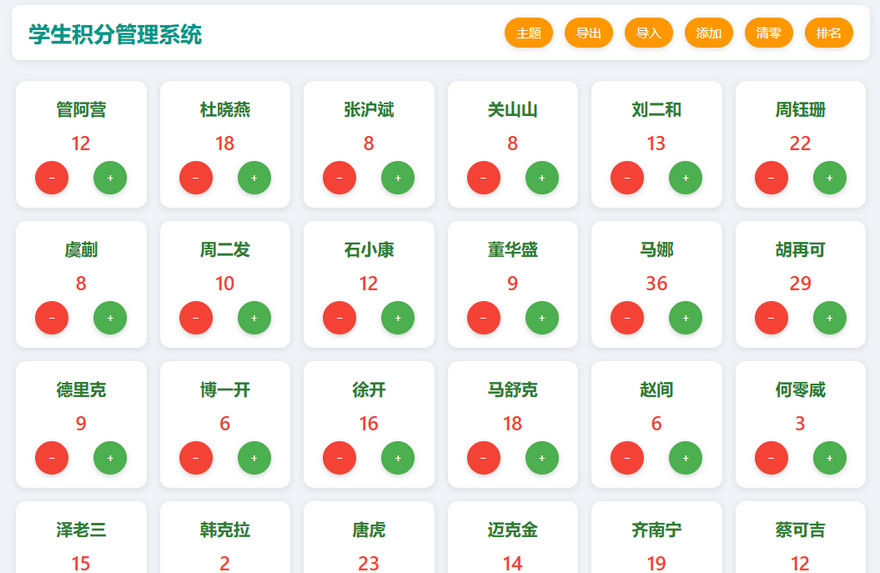
Task: Click the 学生积分管理系统 title
Action: point(115,35)
